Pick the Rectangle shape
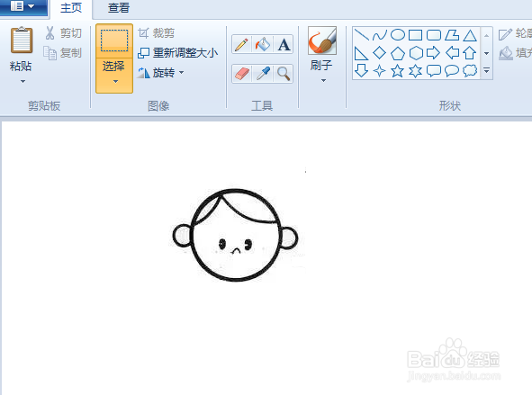The width and height of the screenshot is (532, 395). coord(416,35)
